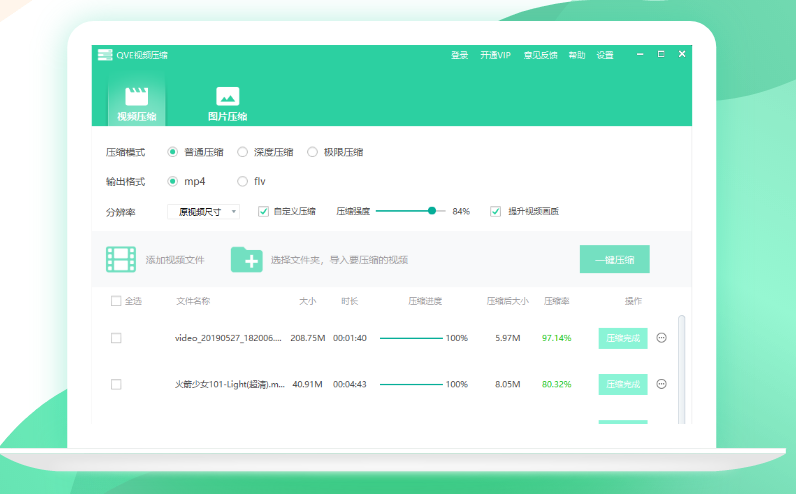The width and height of the screenshot is (796, 494).
Task: Click the 压缩进度 column header
Action: pos(425,301)
